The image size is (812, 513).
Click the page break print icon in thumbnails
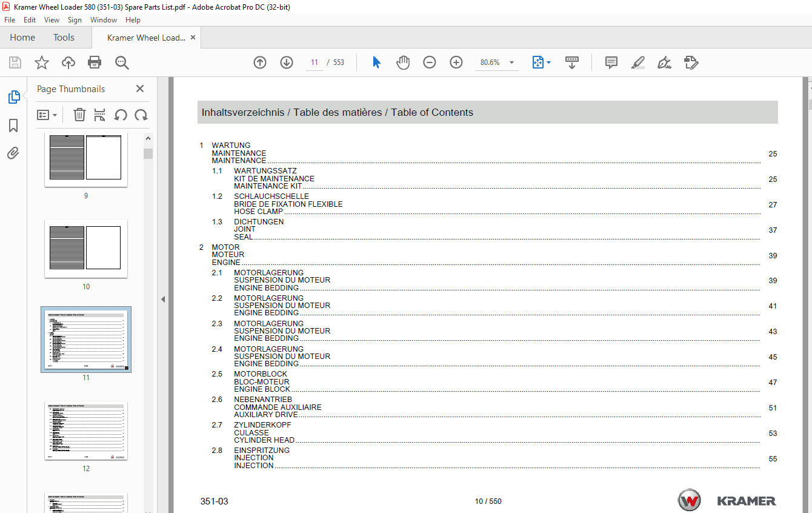pyautogui.click(x=100, y=115)
